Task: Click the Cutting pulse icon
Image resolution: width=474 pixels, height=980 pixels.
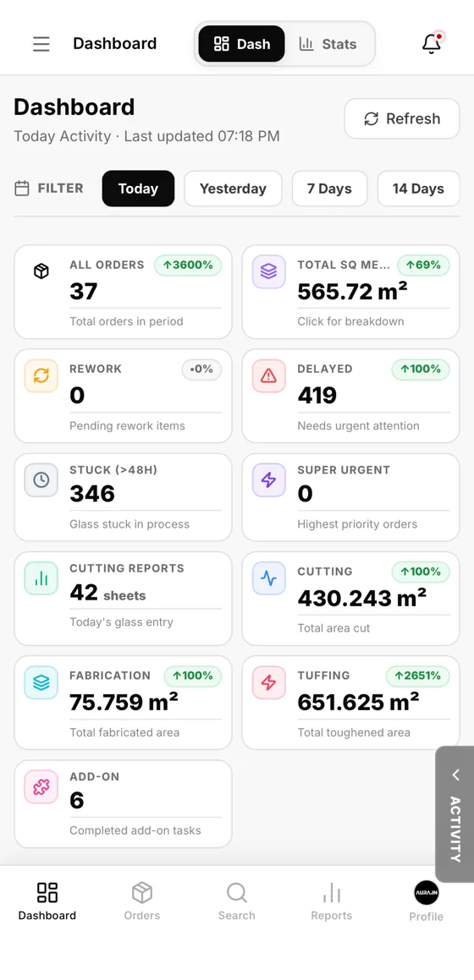Action: [269, 578]
